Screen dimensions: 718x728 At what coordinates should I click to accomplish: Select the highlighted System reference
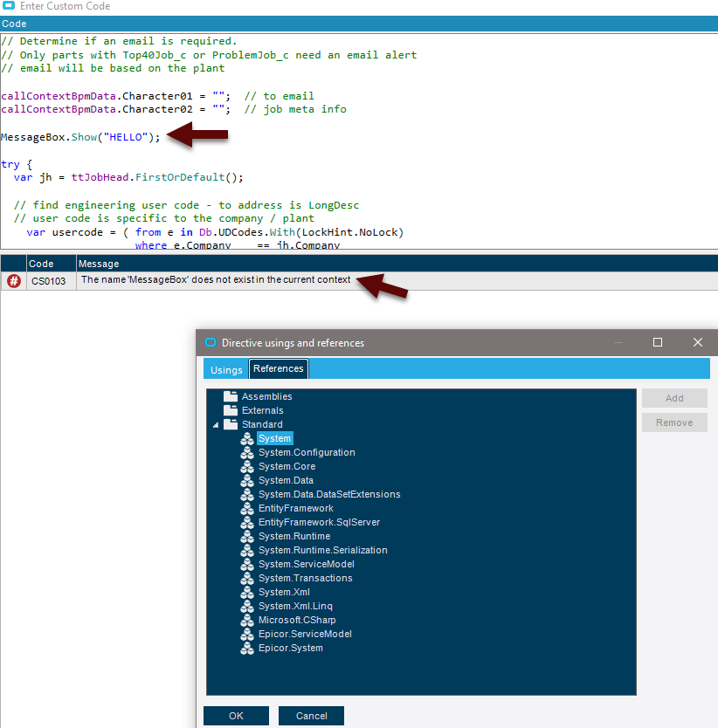click(274, 438)
